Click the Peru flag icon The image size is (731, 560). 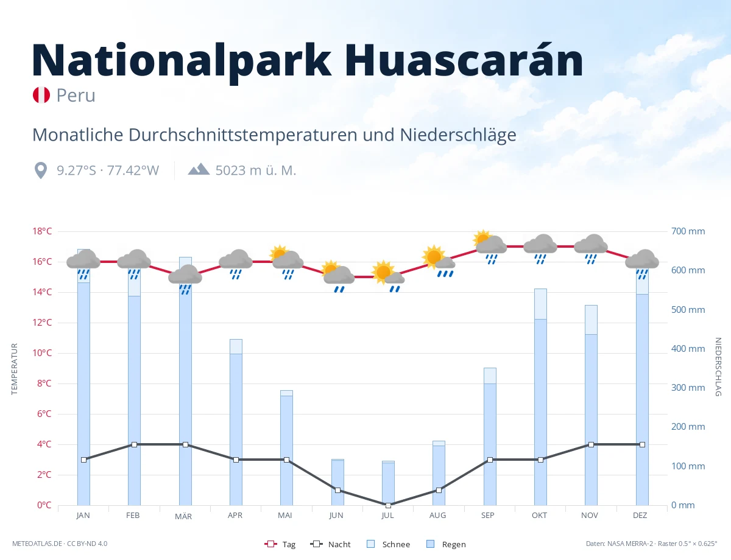tap(41, 95)
